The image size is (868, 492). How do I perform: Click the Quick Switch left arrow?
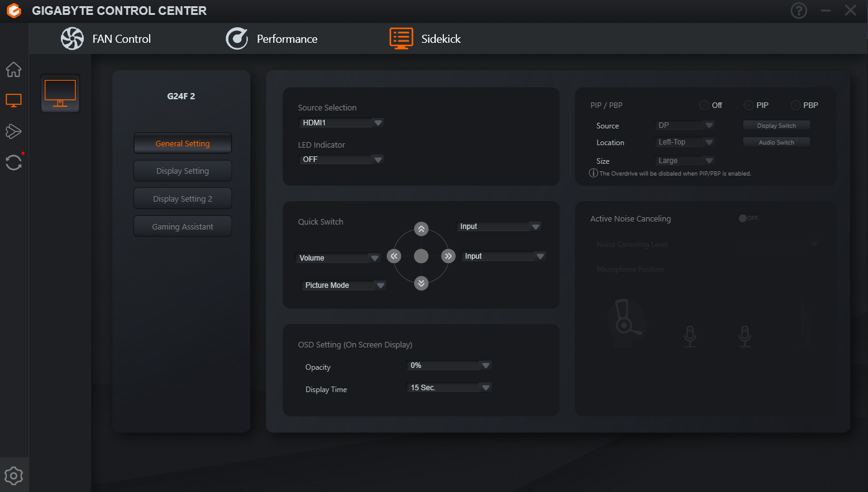[x=394, y=256]
